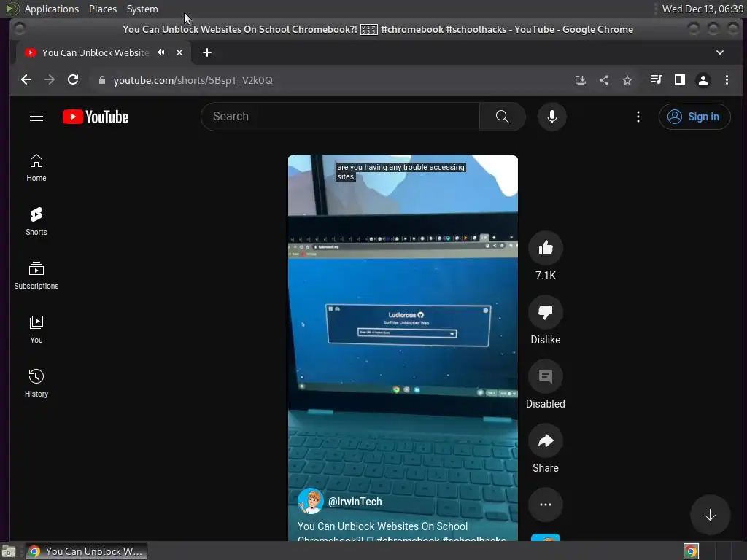The image size is (747, 560).
Task: Share this page from address bar
Action: coord(603,80)
